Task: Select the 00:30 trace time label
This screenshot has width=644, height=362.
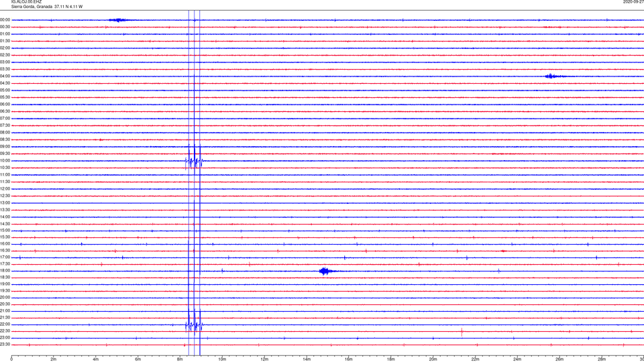Action: click(x=5, y=27)
